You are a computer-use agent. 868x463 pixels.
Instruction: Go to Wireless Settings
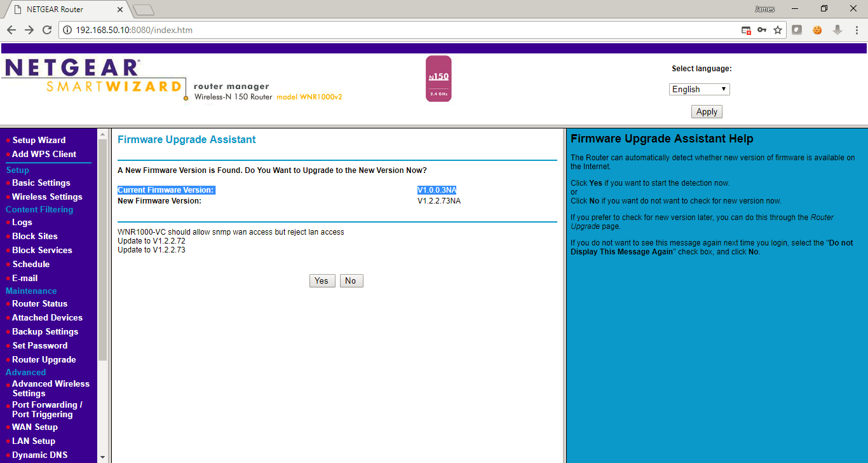(47, 197)
